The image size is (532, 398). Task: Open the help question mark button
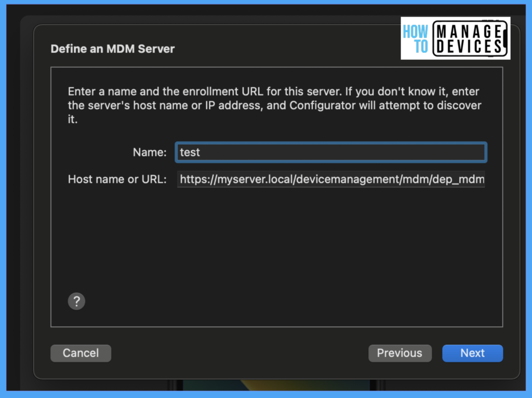(76, 301)
